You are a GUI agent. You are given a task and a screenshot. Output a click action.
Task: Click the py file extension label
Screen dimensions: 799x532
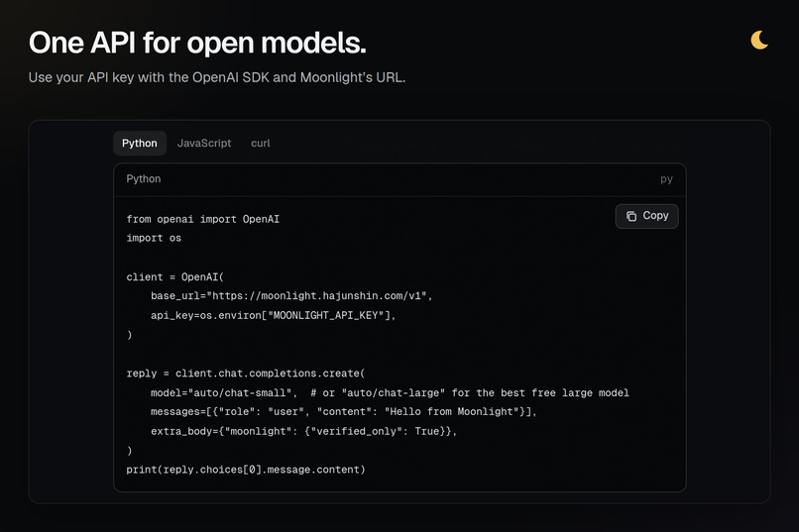coord(666,179)
